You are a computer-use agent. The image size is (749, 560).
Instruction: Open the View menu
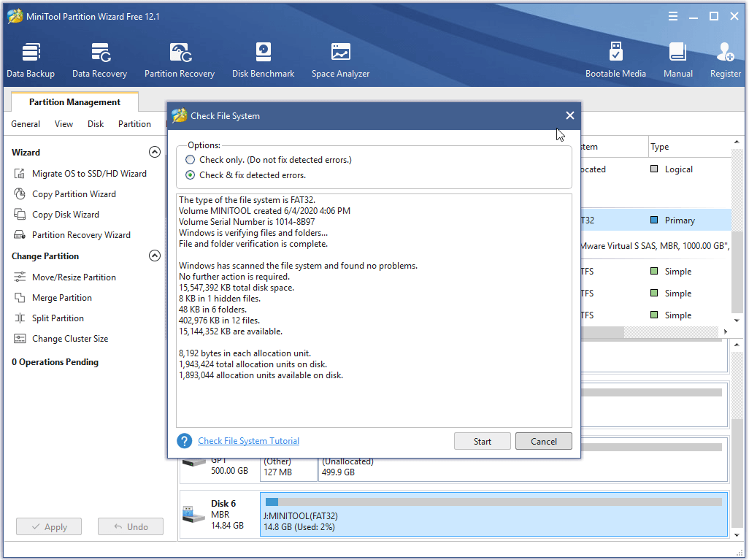pyautogui.click(x=64, y=123)
